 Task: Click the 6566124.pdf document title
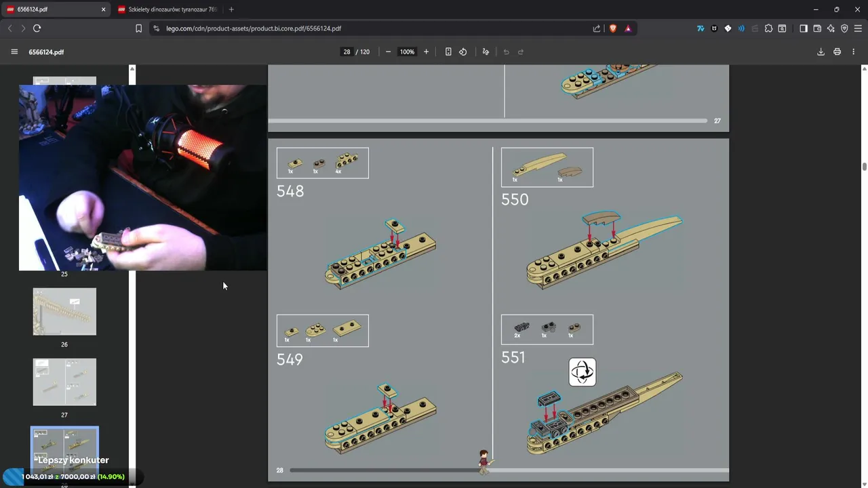(x=46, y=52)
